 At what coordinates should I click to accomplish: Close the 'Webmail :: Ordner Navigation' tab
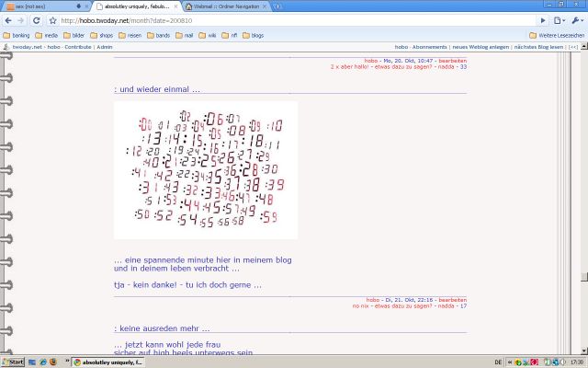point(265,6)
